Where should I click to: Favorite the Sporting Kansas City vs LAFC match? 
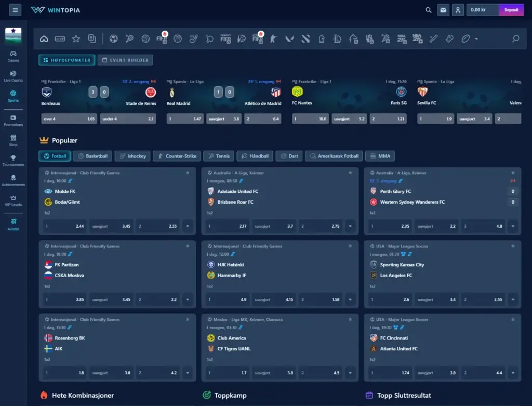pos(513,246)
